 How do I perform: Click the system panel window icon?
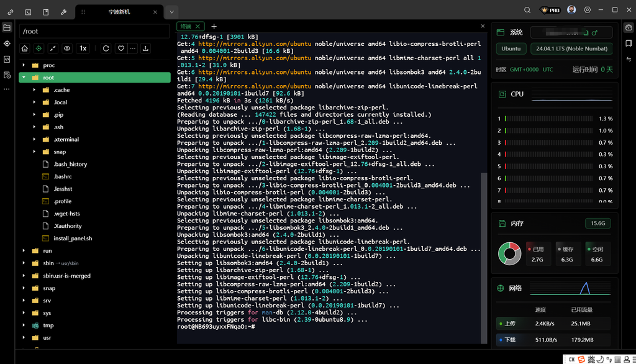(501, 32)
